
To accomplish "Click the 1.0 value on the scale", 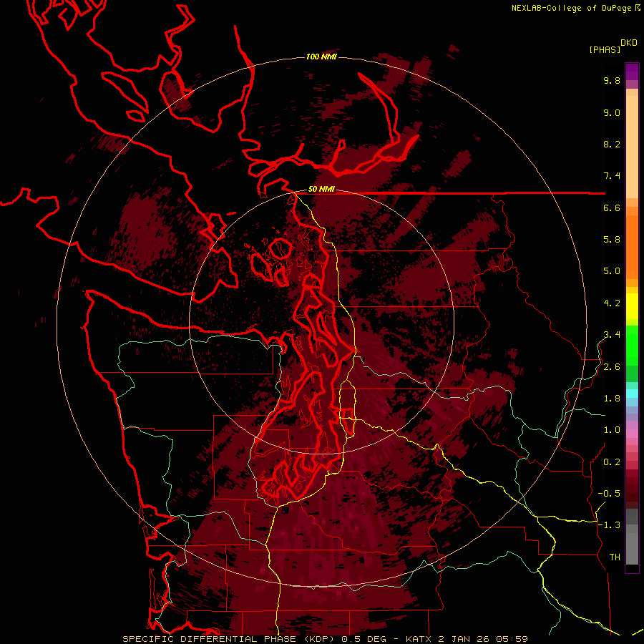I will pos(612,430).
